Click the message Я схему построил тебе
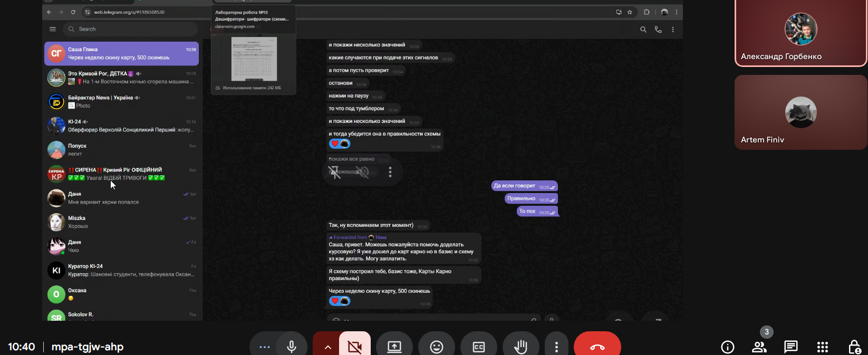868x355 pixels. (403, 275)
